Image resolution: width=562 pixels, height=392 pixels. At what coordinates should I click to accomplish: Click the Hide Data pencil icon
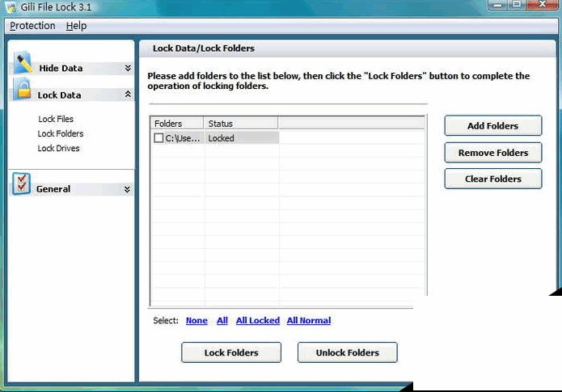point(23,62)
